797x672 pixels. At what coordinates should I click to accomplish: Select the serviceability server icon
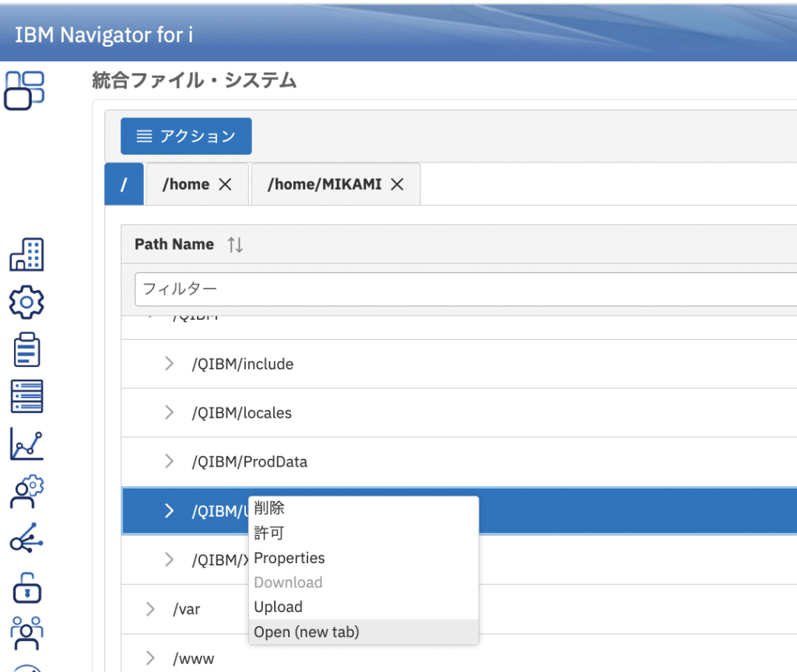[x=26, y=396]
